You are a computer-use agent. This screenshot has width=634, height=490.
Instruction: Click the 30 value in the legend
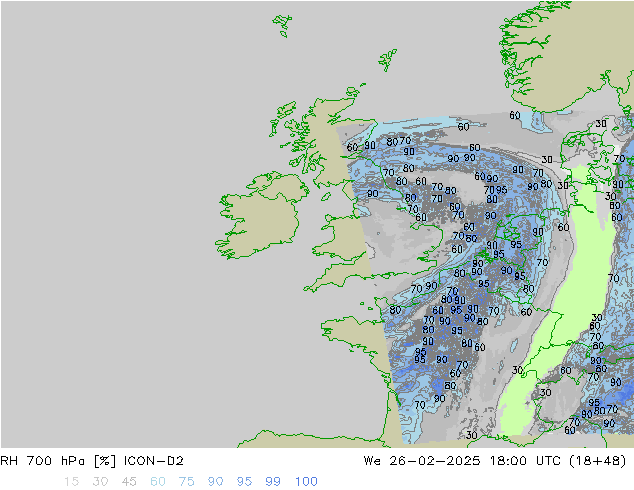click(100, 481)
